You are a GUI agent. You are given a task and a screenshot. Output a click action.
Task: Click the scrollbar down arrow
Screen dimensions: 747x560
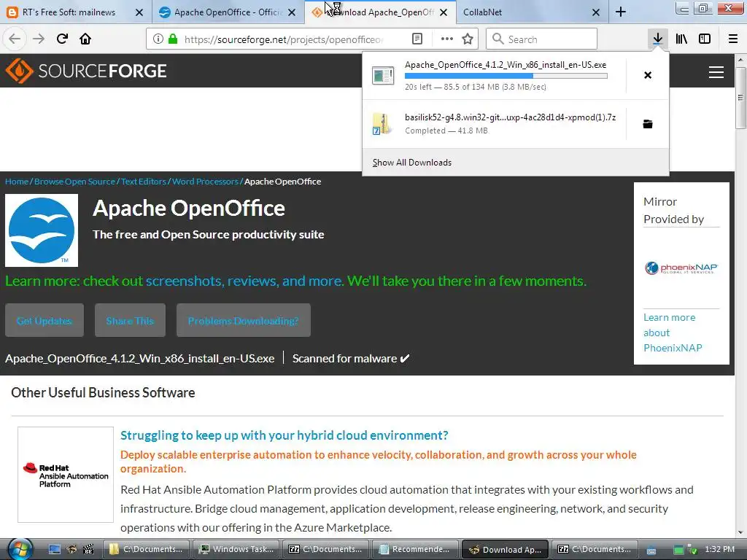pos(740,533)
